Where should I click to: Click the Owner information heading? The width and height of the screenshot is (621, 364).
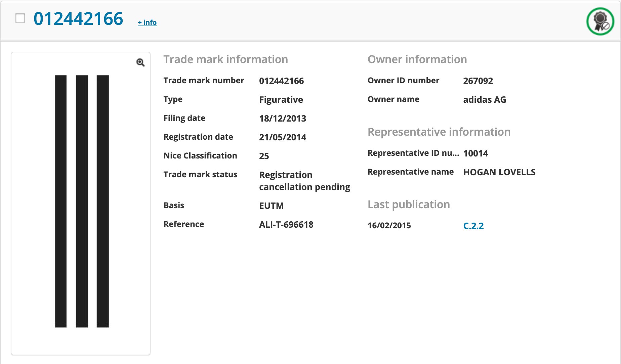[x=417, y=59]
